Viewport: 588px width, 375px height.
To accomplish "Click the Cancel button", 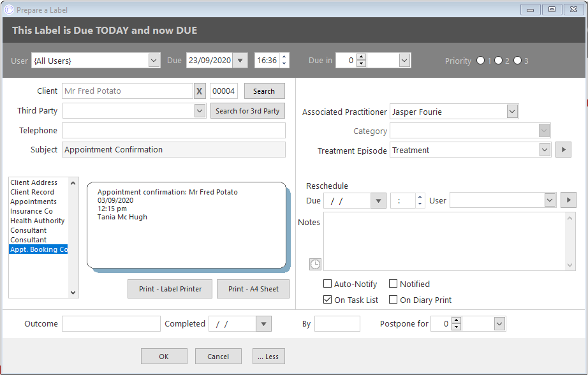I will [x=218, y=357].
